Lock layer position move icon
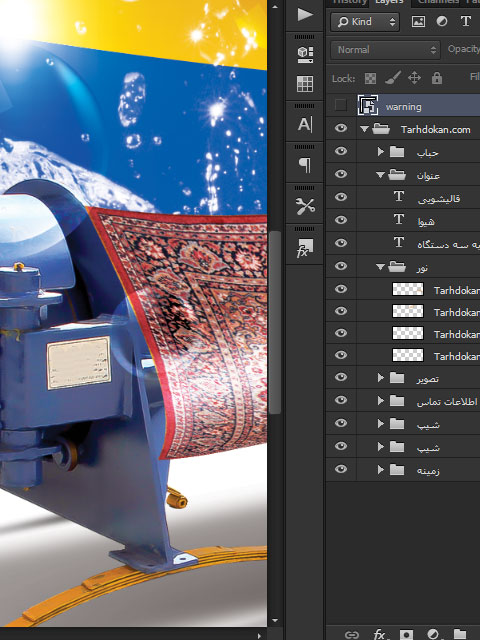Viewport: 480px width, 640px height. point(414,78)
